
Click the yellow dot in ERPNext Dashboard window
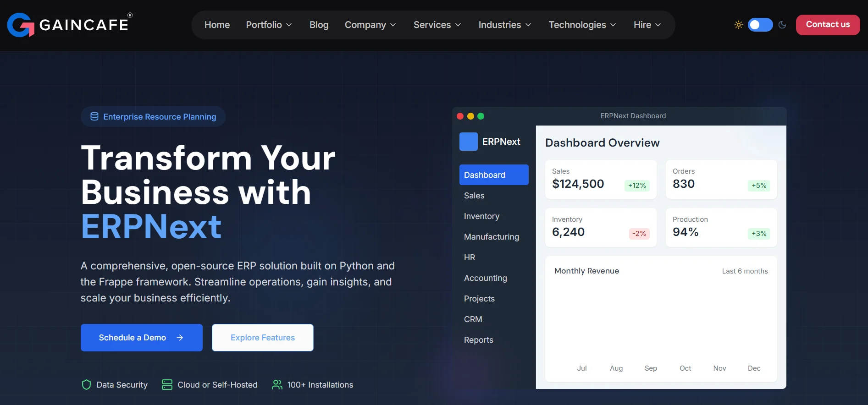470,116
